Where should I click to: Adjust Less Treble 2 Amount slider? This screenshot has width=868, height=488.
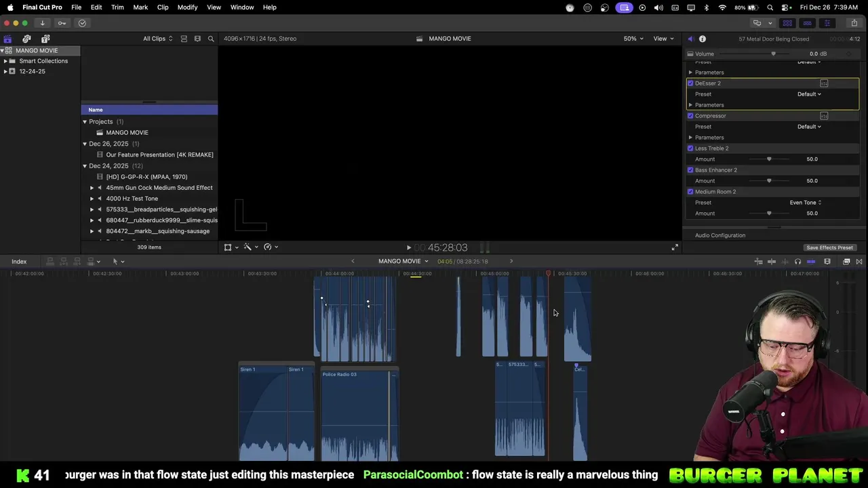pyautogui.click(x=769, y=159)
